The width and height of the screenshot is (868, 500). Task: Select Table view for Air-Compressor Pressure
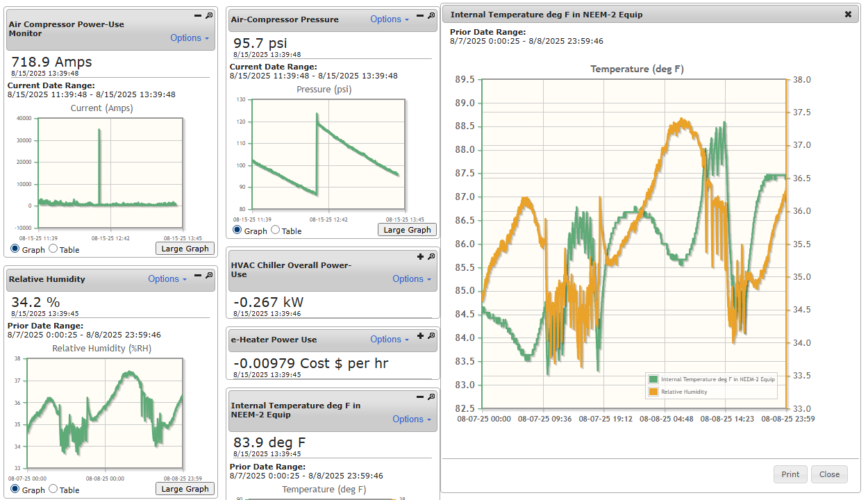(276, 230)
